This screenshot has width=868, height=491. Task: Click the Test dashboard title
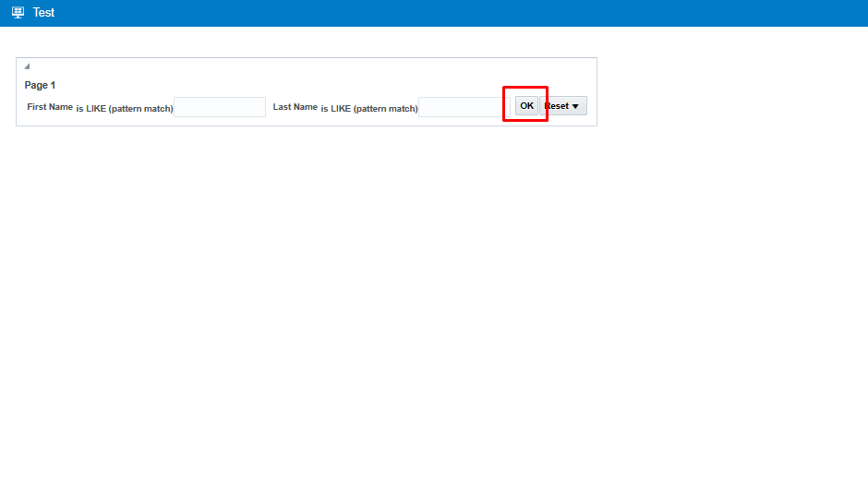click(x=43, y=13)
